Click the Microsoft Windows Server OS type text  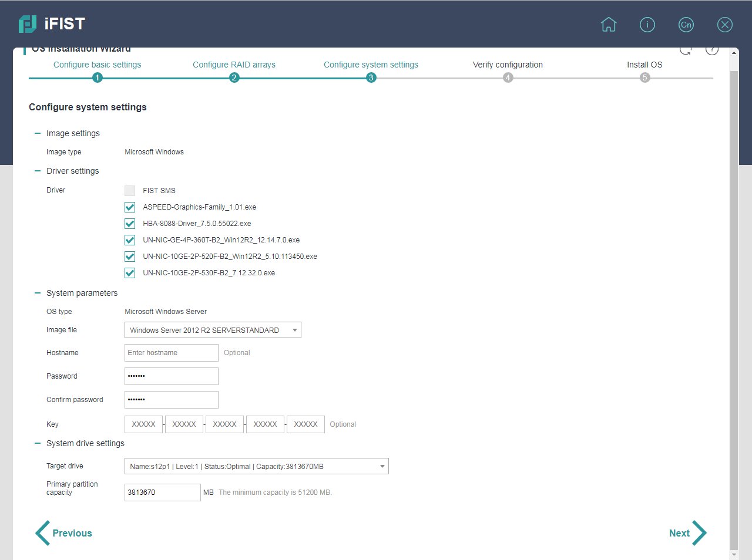[166, 312]
